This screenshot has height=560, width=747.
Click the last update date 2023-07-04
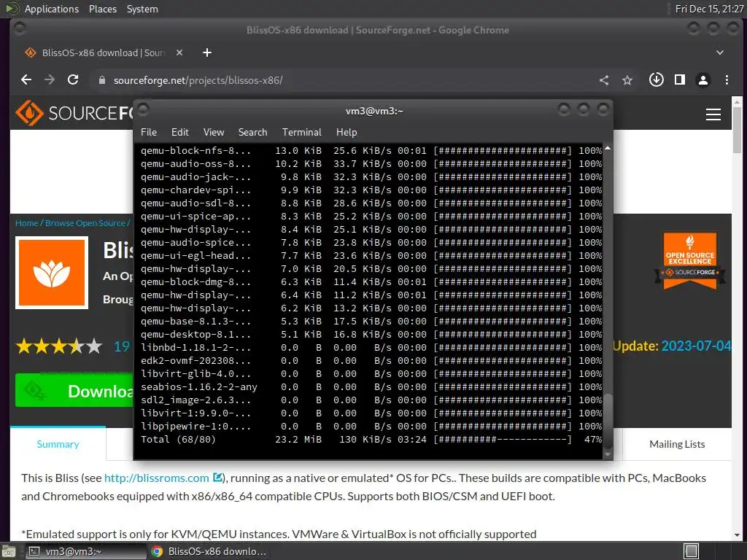coord(696,346)
